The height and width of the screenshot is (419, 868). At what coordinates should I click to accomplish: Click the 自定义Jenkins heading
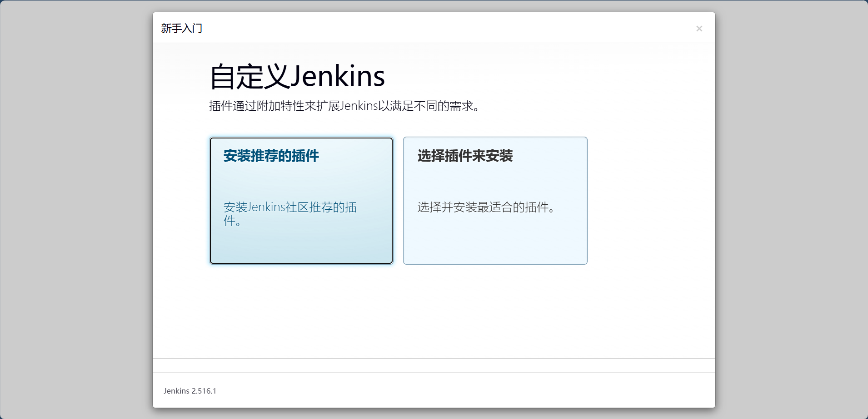[297, 76]
